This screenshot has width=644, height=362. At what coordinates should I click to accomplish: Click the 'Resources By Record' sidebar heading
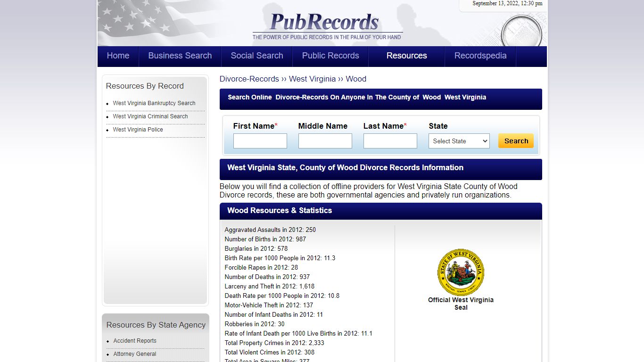(145, 86)
